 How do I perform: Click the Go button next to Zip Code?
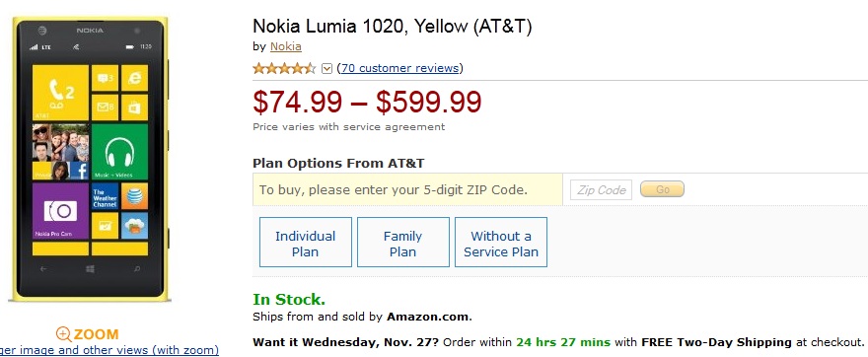point(662,189)
